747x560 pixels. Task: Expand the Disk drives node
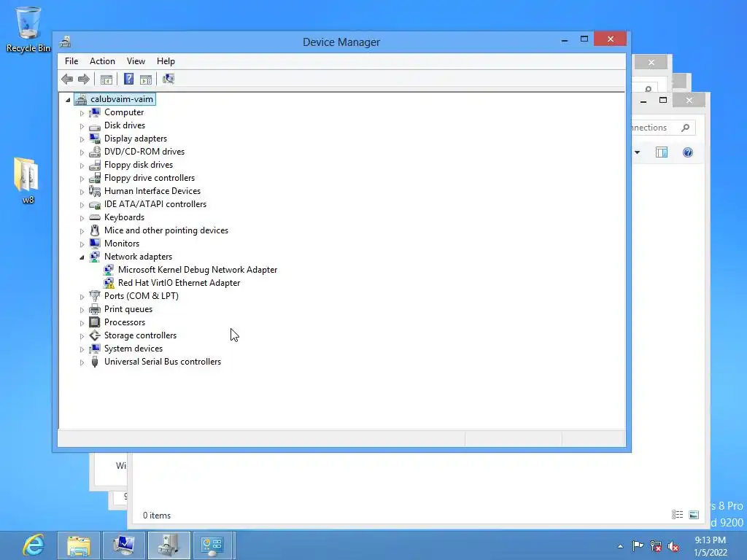[82, 126]
